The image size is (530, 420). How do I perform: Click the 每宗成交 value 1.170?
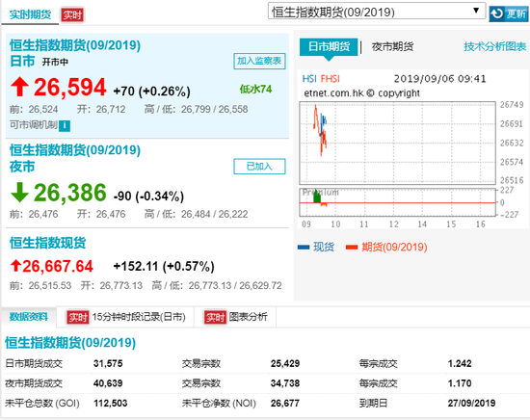pos(460,383)
